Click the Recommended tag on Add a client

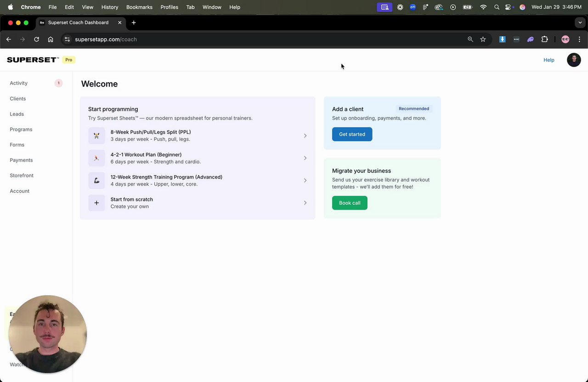tap(414, 109)
